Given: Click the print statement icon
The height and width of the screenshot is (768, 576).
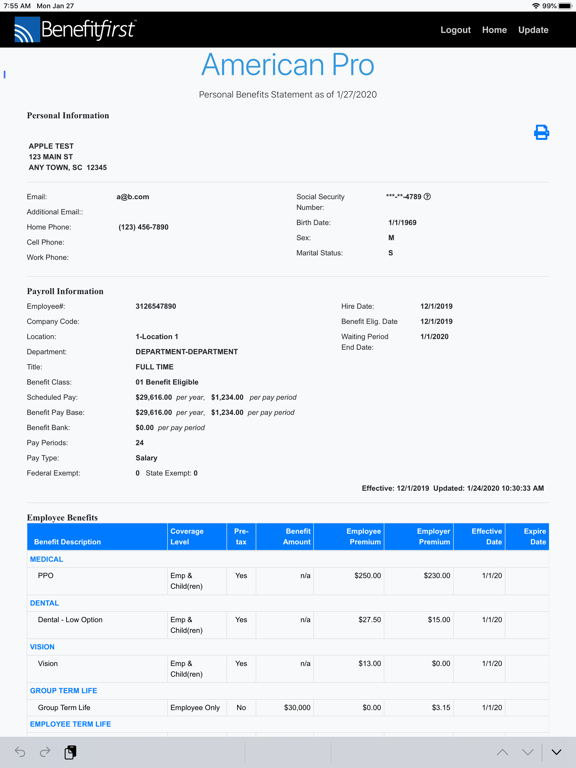Looking at the screenshot, I should [x=541, y=132].
